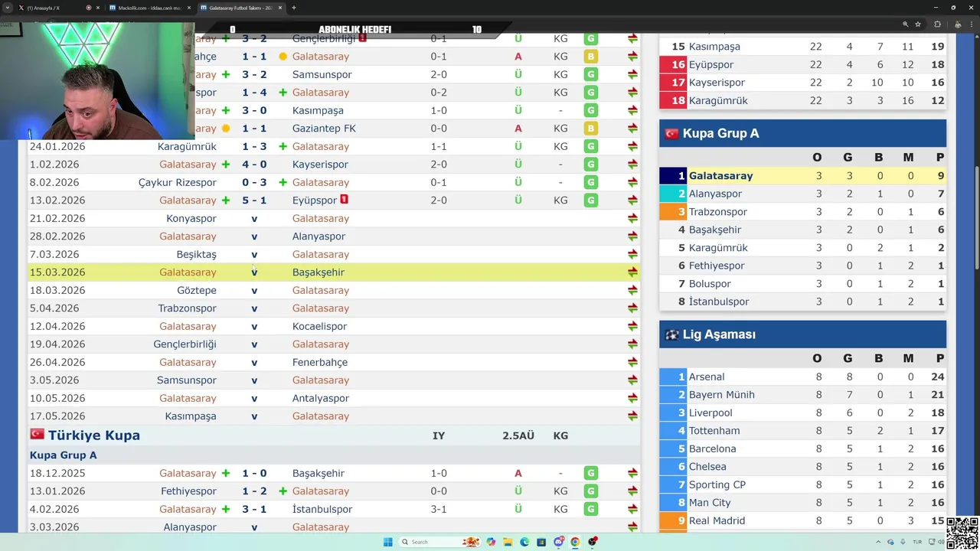The height and width of the screenshot is (551, 980).
Task: Click yellow B result badge for Gaziantep FK draw
Action: coord(590,129)
